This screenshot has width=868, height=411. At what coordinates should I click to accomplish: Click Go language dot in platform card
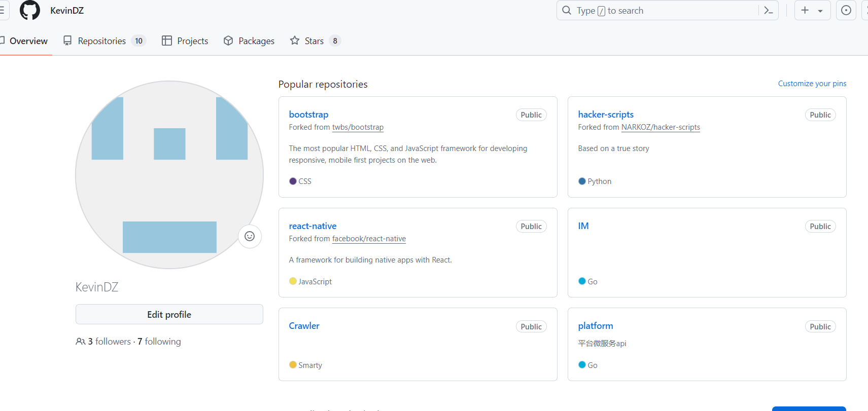point(582,365)
